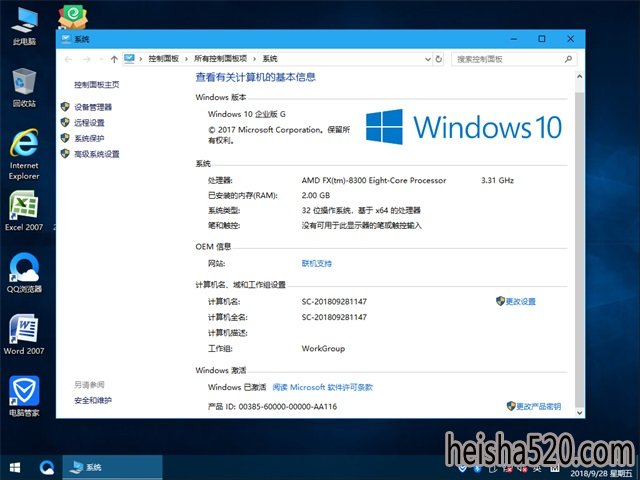The height and width of the screenshot is (480, 640).
Task: Open 设备管理器 link
Action: (x=93, y=107)
